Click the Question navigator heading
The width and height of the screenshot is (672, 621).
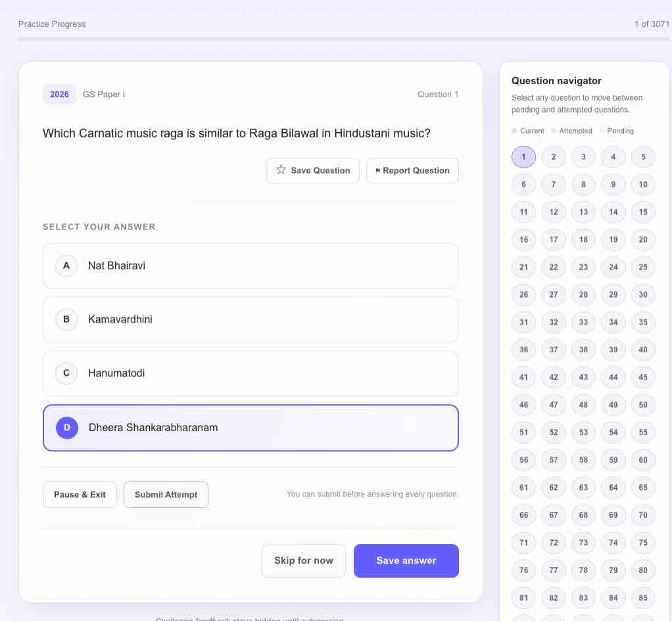coord(556,81)
